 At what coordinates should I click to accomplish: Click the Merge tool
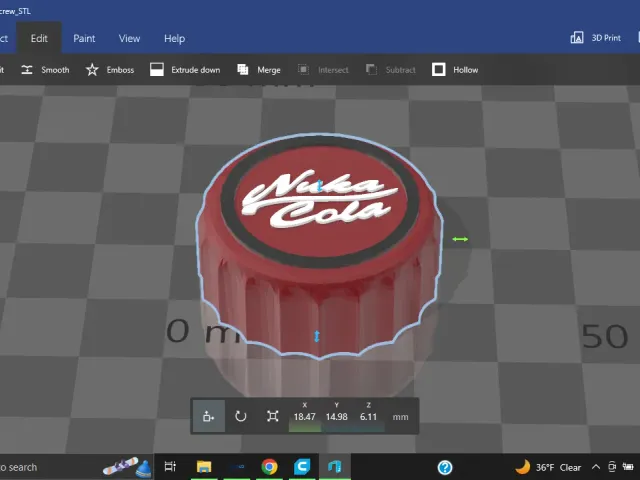[259, 70]
